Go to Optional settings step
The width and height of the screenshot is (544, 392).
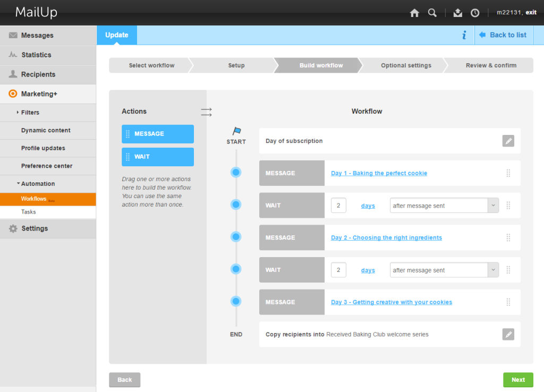tap(406, 65)
